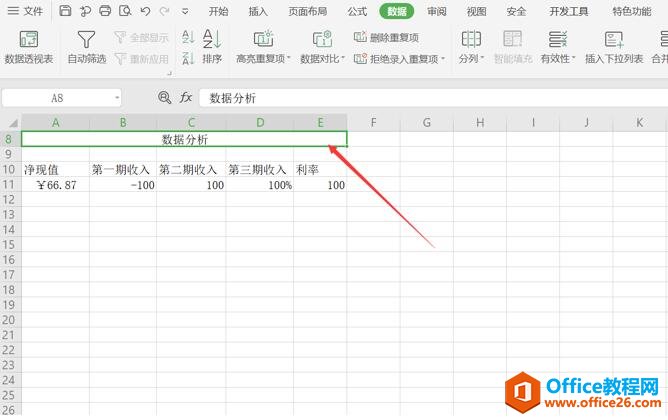
Task: Open the 排序 sort tool
Action: point(212,48)
